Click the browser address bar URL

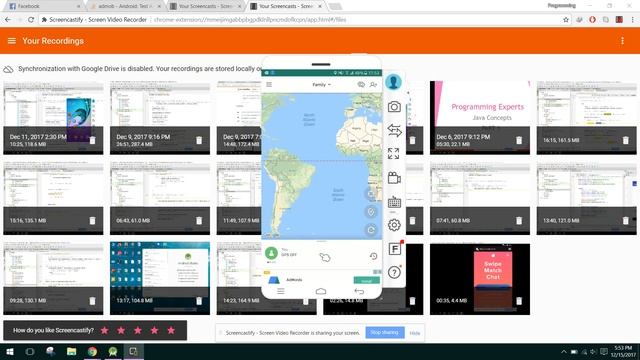pyautogui.click(x=250, y=20)
